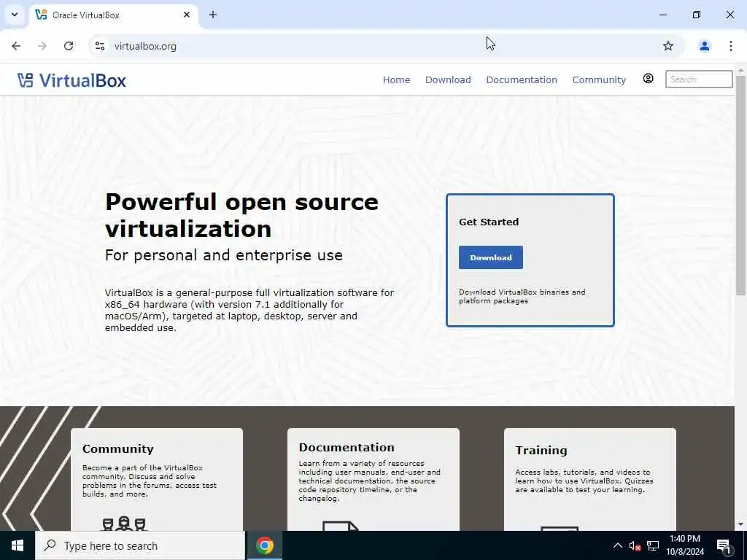This screenshot has height=560, width=747.
Task: Select the Get Started heading
Action: (489, 222)
